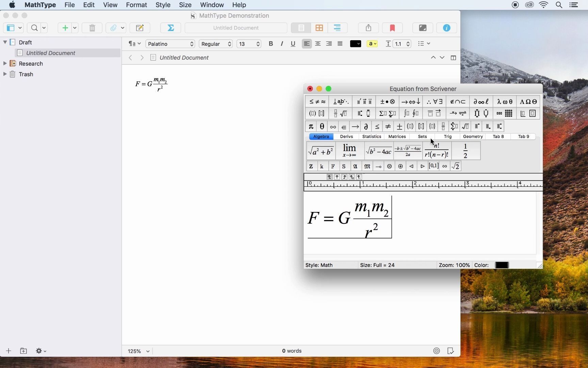Click the Color swatch in MathType status bar
Image resolution: width=588 pixels, height=368 pixels.
[x=502, y=265]
